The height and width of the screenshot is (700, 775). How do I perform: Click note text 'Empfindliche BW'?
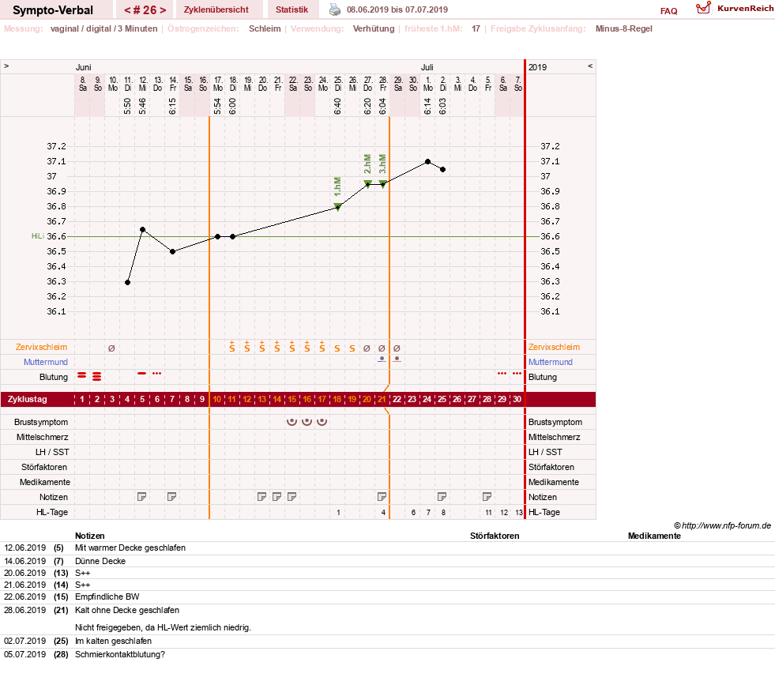point(107,597)
